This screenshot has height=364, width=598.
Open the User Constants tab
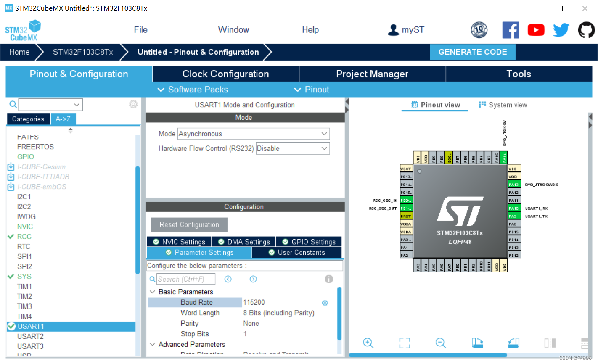297,253
